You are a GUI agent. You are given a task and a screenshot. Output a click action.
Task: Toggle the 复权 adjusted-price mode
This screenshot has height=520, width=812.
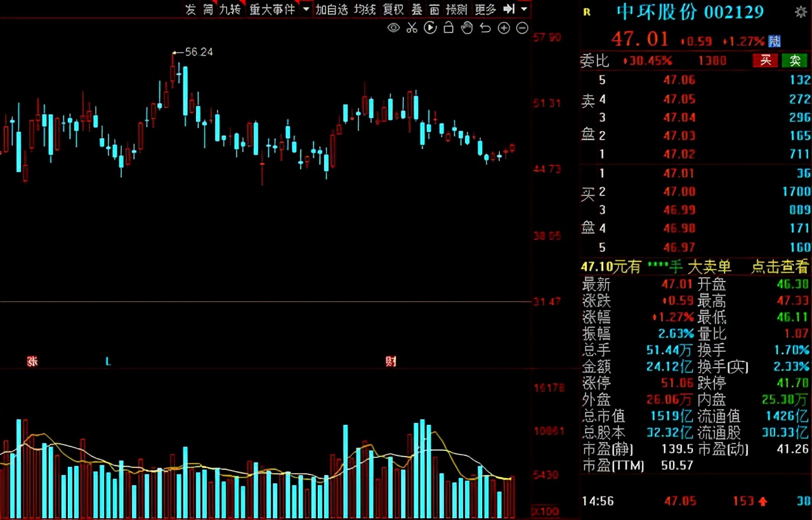pos(392,10)
